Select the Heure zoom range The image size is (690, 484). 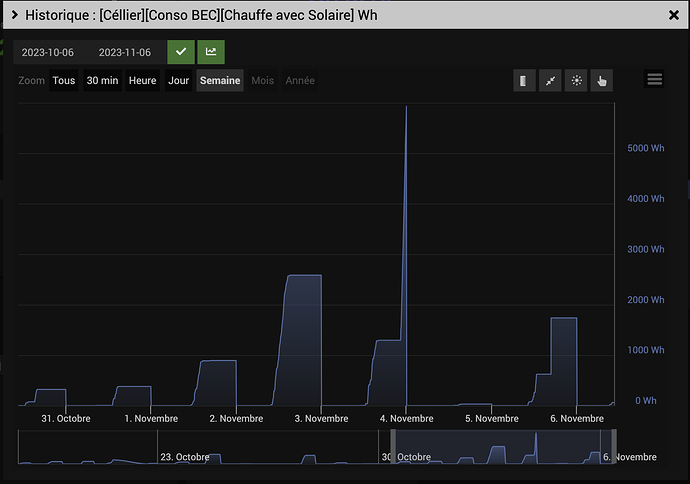pyautogui.click(x=143, y=81)
